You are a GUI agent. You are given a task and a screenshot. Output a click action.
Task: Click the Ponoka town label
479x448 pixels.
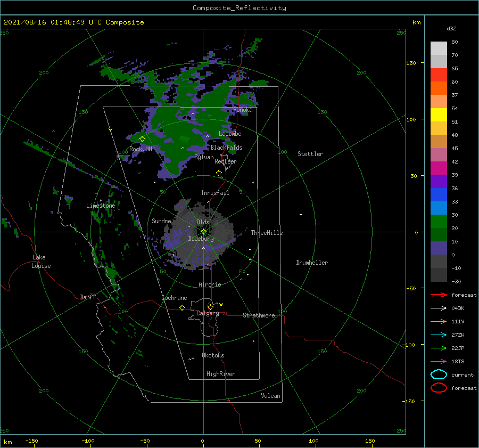[243, 110]
